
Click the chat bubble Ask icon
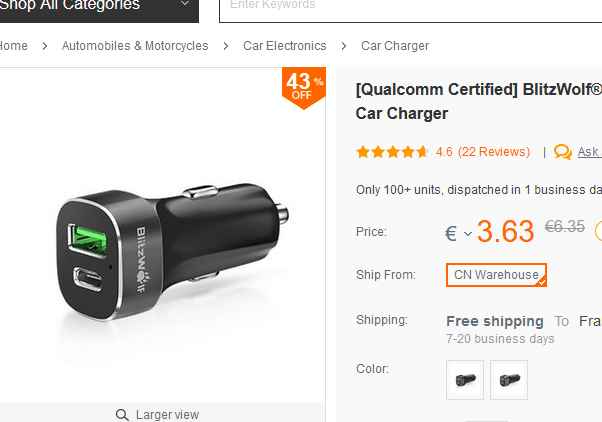click(x=563, y=152)
